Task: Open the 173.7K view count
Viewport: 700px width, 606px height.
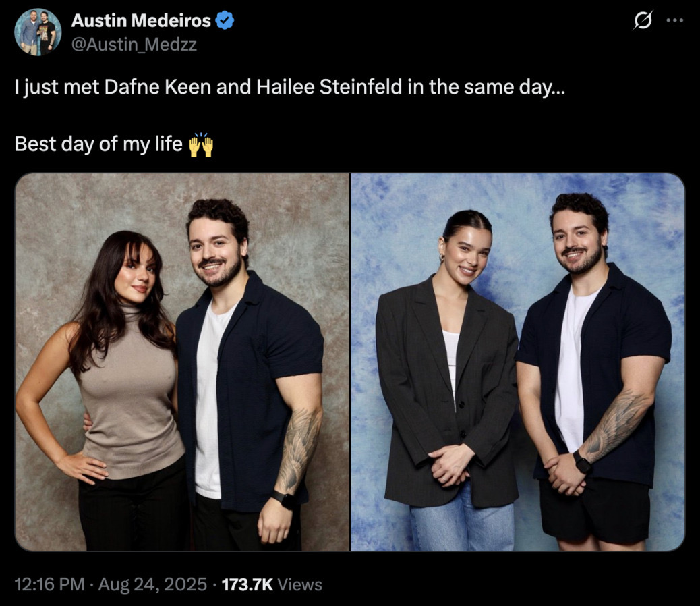Action: [247, 584]
